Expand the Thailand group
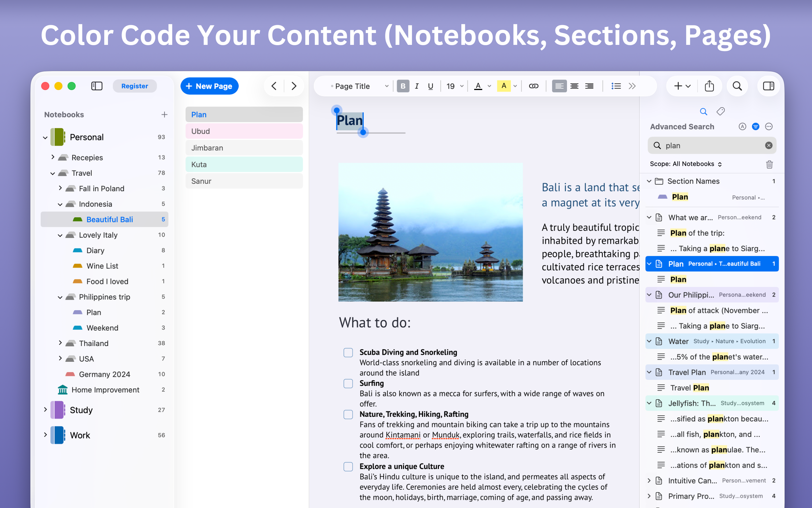812x508 pixels. tap(60, 343)
